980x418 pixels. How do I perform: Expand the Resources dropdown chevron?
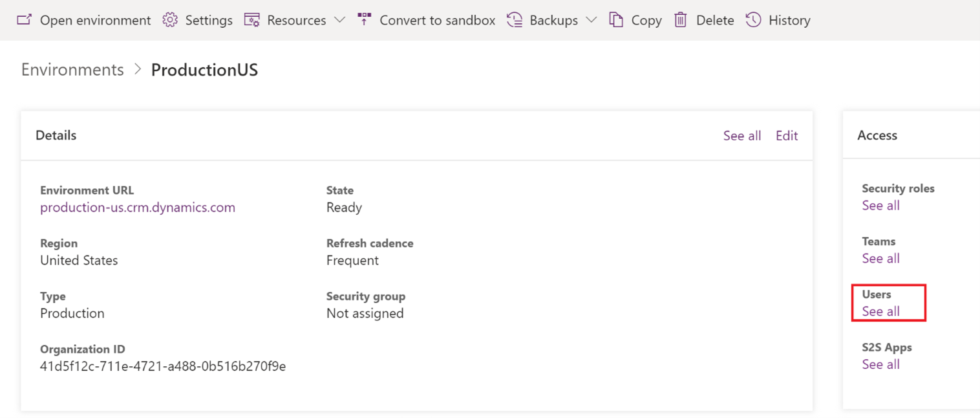pyautogui.click(x=339, y=20)
